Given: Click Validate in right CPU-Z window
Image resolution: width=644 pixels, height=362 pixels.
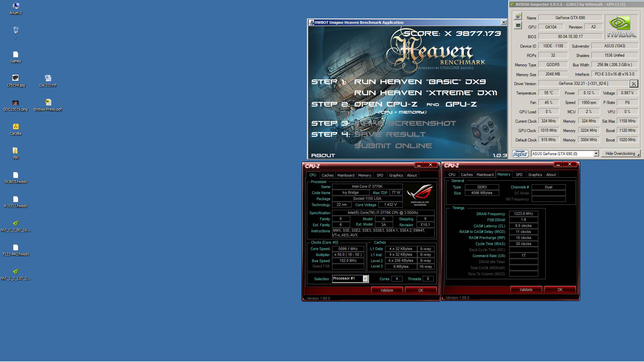Looking at the screenshot, I should point(526,290).
